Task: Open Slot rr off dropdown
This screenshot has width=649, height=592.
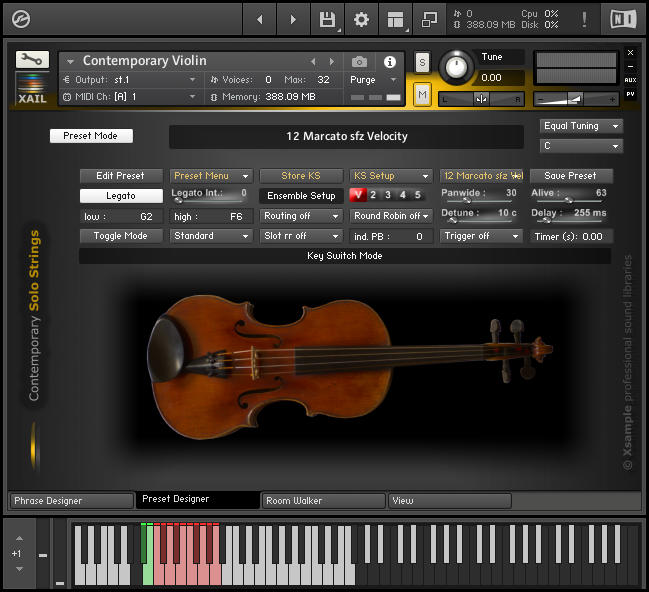Action: [x=301, y=236]
